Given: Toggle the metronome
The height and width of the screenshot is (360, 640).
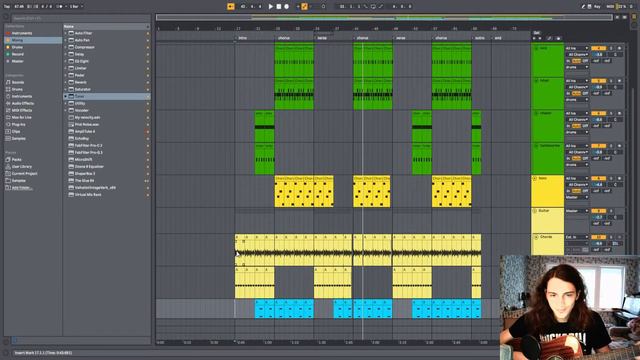Looking at the screenshot, I should 60,7.
